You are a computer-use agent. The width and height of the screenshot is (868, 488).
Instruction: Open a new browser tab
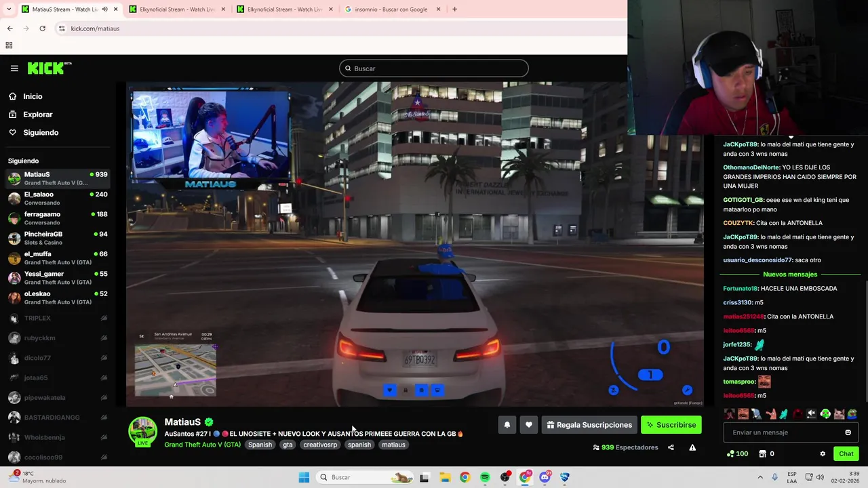click(x=454, y=9)
